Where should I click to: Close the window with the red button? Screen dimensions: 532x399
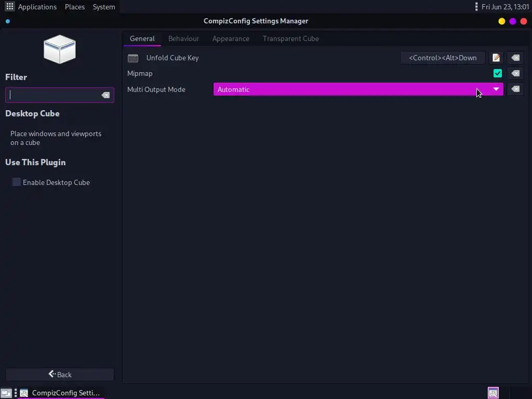tap(524, 21)
